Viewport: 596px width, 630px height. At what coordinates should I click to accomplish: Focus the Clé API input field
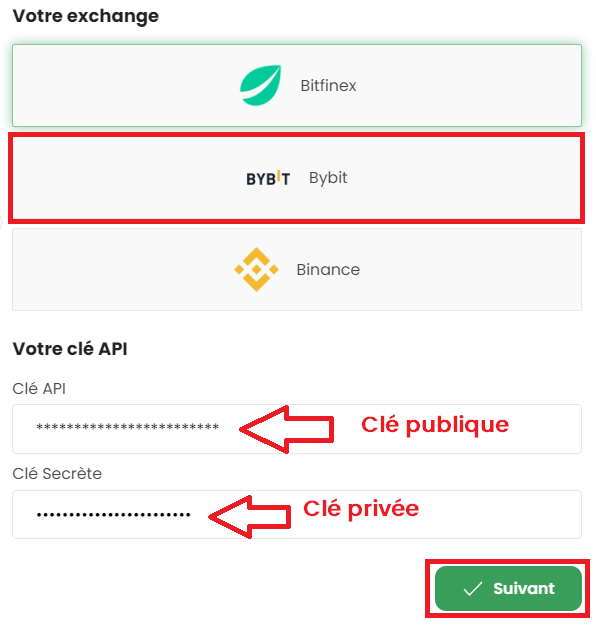tap(297, 429)
